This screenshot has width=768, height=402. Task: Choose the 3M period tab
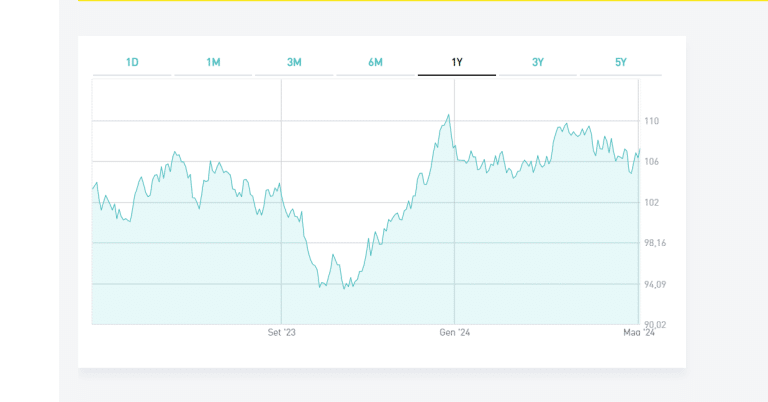click(x=294, y=62)
